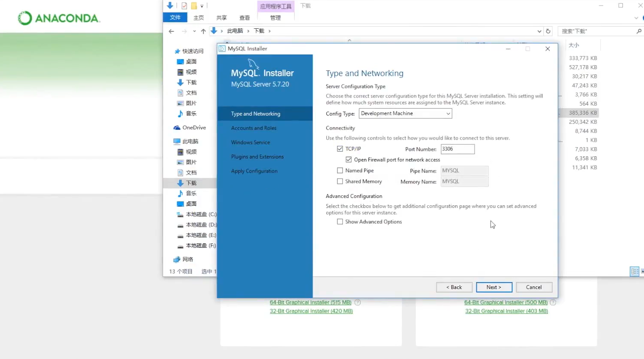Click the Next button
The image size is (644, 359).
pyautogui.click(x=494, y=287)
